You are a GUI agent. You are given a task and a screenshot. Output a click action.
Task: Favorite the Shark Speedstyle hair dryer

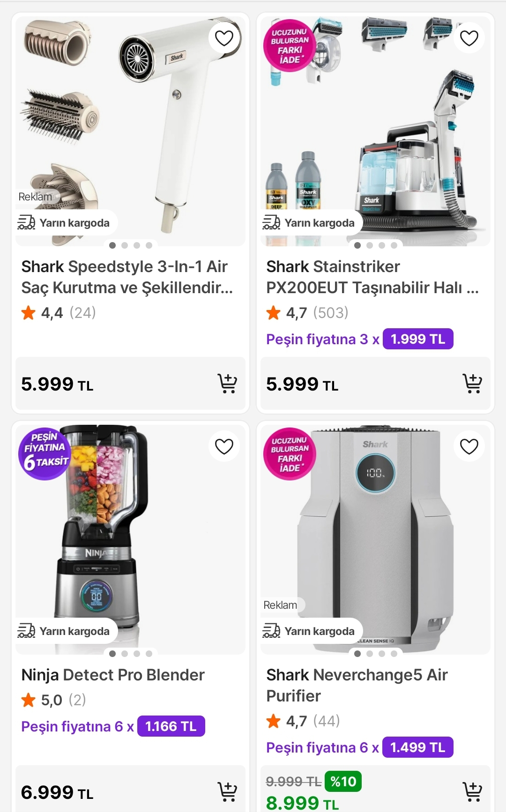click(224, 38)
